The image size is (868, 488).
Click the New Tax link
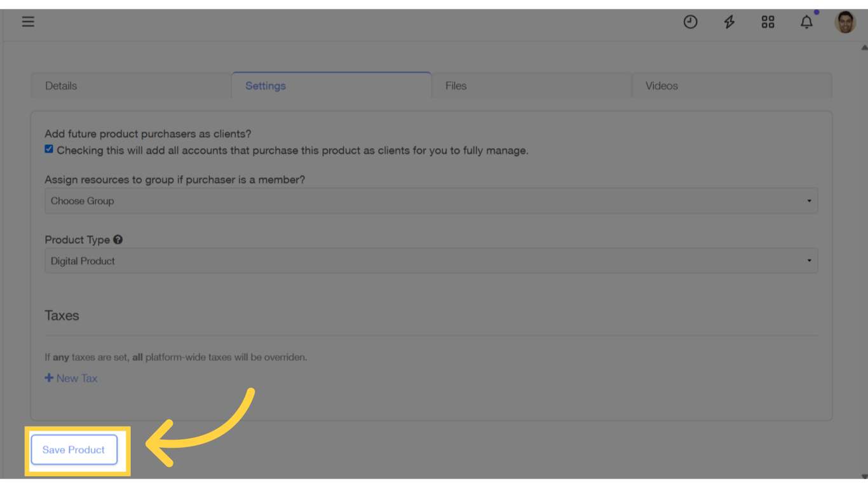click(71, 378)
